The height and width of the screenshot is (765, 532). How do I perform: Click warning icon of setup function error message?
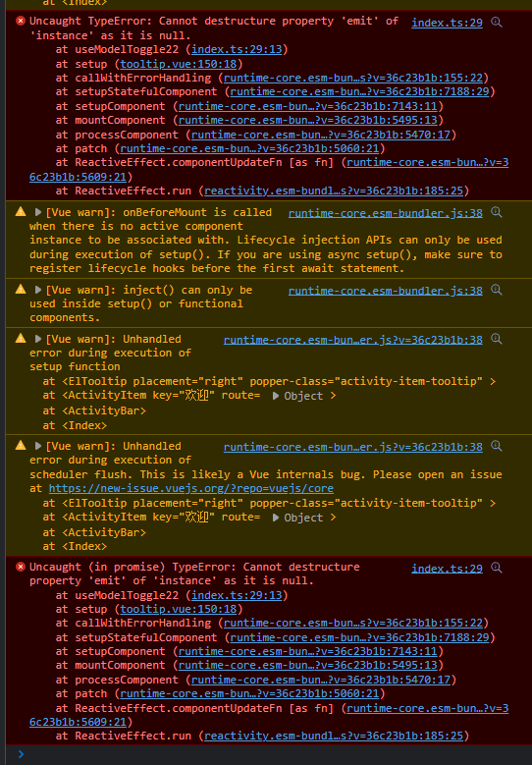(20, 338)
